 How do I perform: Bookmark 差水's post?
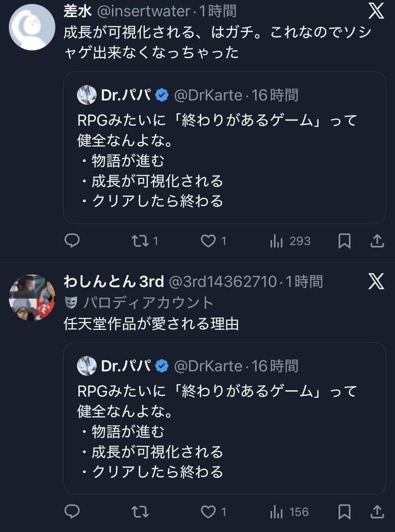344,241
